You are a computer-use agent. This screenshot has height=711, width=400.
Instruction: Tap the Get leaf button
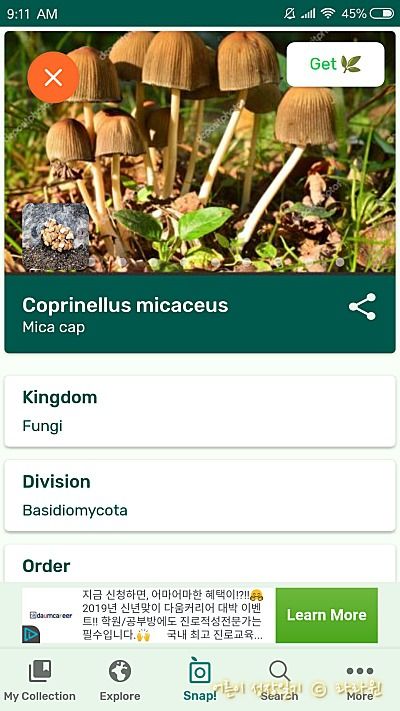pyautogui.click(x=336, y=64)
